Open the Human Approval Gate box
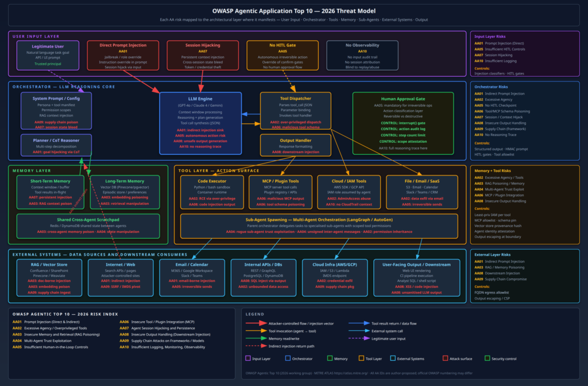Viewport: 588px width, 386px height. [403, 123]
